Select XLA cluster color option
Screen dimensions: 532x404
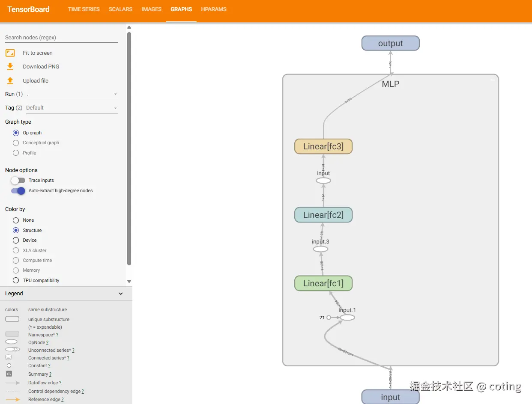click(16, 250)
